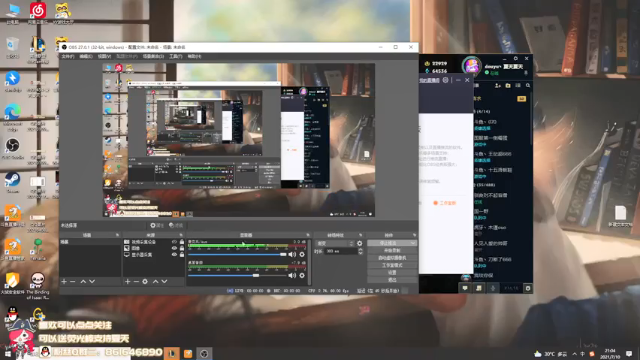640x360 pixels.
Task: Move the scene down with the arrow
Action: tap(92, 282)
